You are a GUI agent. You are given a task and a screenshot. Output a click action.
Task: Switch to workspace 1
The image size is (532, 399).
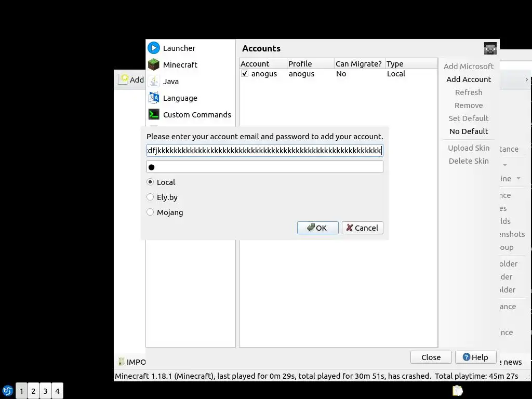(21, 391)
